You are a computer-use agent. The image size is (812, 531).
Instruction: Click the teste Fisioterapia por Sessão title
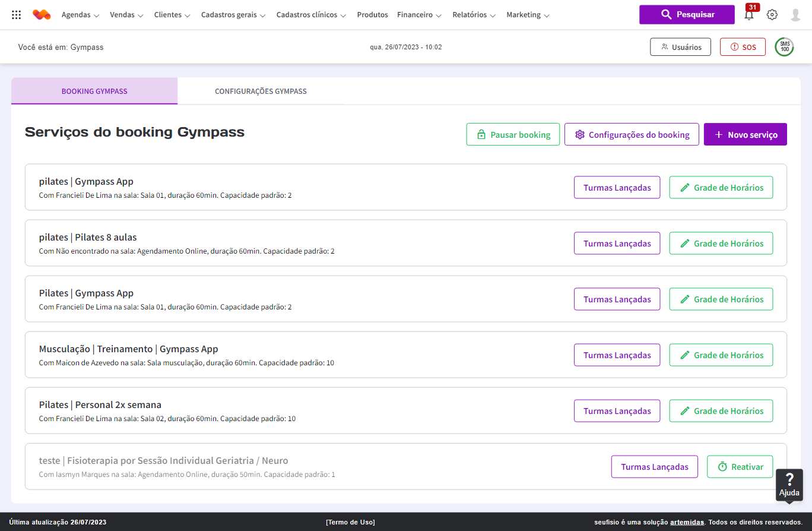164,460
